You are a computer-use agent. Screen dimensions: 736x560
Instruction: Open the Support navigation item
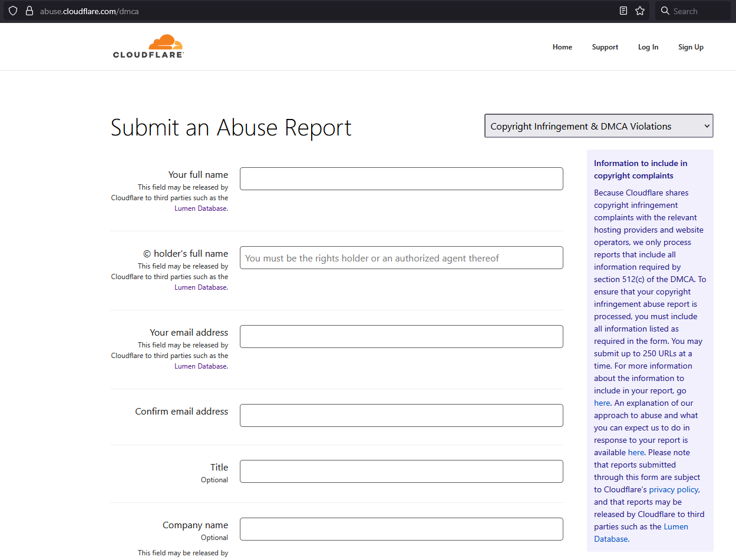[x=605, y=47]
